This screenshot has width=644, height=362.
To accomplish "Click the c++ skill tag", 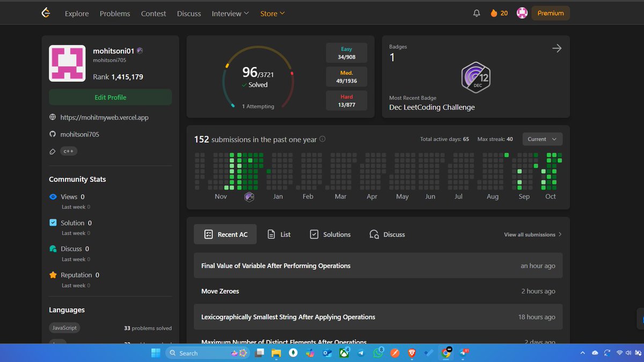I will (69, 151).
